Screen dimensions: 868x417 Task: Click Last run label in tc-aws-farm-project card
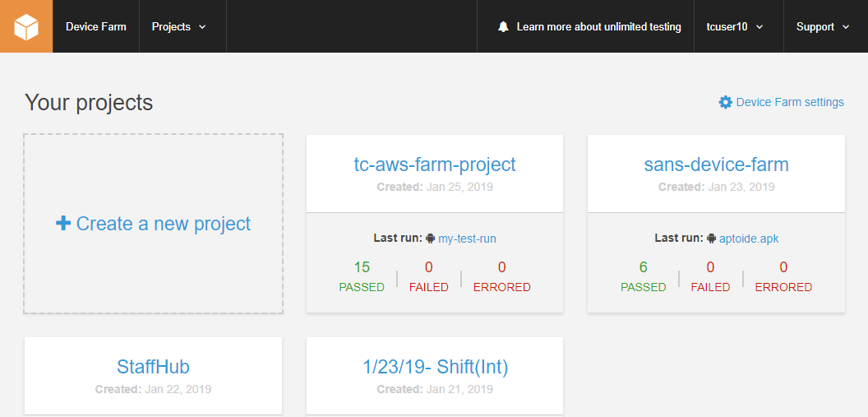click(398, 239)
